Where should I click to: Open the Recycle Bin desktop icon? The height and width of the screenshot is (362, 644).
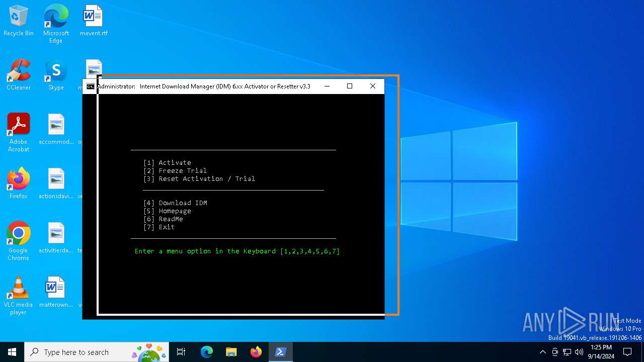(19, 21)
